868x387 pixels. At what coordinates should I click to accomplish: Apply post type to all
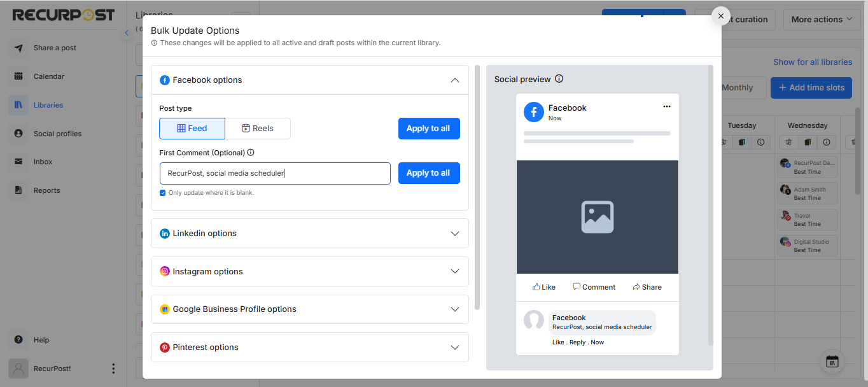coord(429,129)
